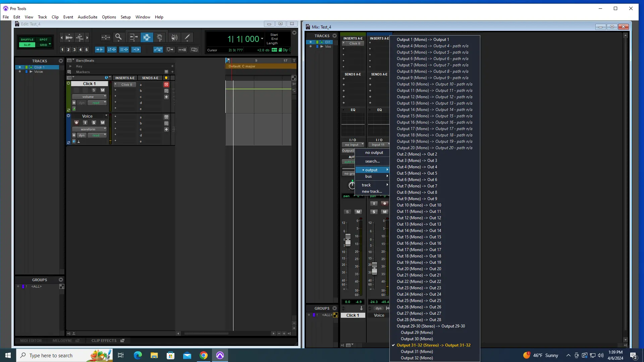Click Voice channel volume fader in Mix
Image resolution: width=644 pixels, height=362 pixels.
pyautogui.click(x=374, y=268)
